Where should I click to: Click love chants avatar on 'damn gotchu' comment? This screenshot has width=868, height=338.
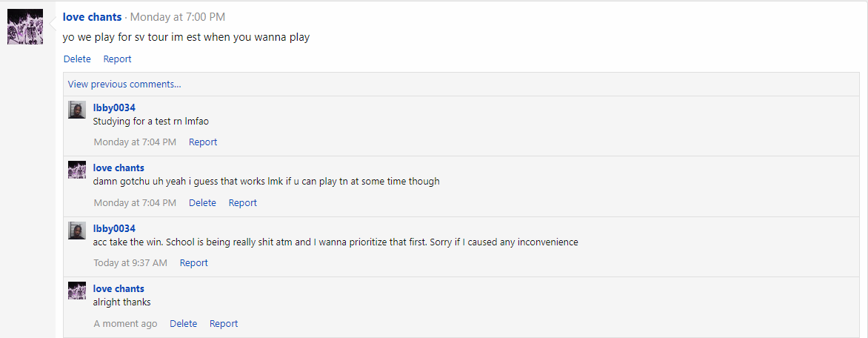[x=77, y=170]
